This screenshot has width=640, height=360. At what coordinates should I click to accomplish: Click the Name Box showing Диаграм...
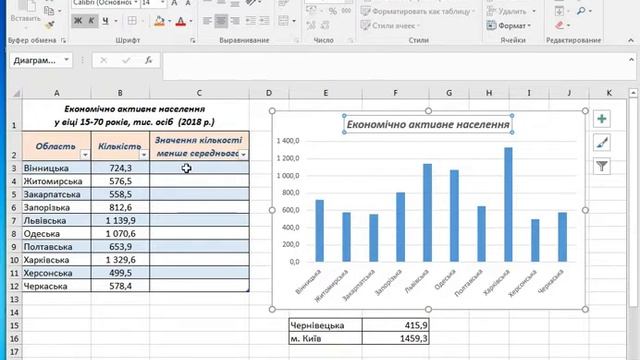point(35,60)
